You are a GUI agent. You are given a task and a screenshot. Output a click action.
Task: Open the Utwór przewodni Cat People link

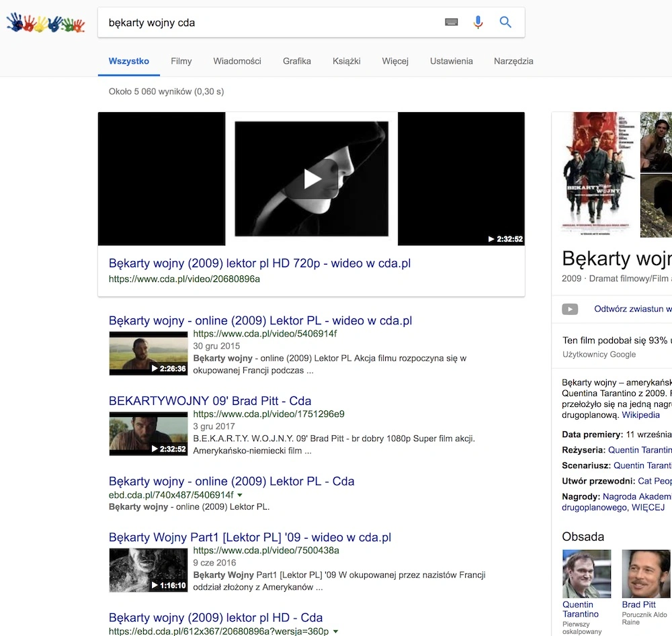click(x=655, y=481)
